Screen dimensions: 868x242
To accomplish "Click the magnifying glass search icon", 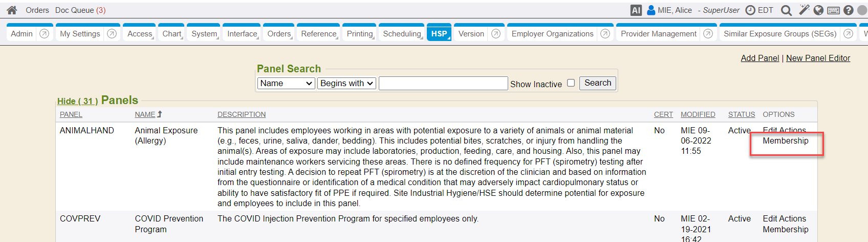I will coord(786,10).
